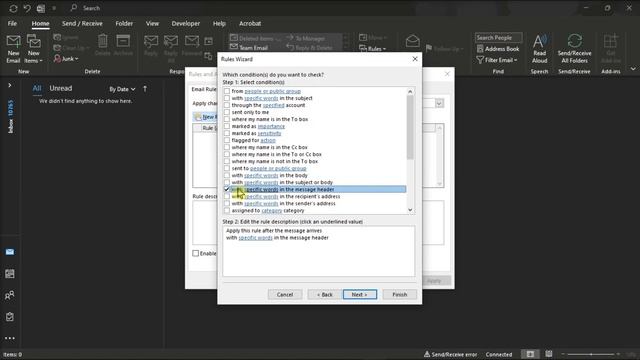Open the Mail view in sidebar
The image size is (640, 360).
pos(10,252)
